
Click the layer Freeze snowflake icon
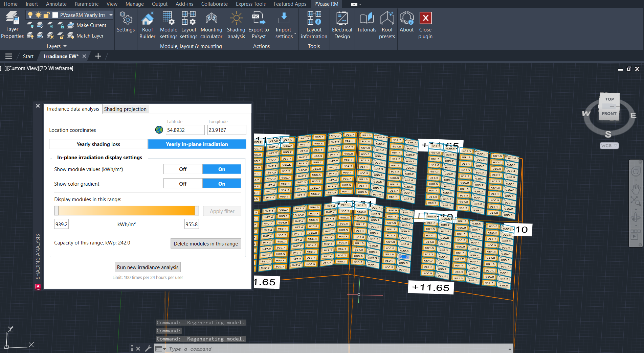50,25
